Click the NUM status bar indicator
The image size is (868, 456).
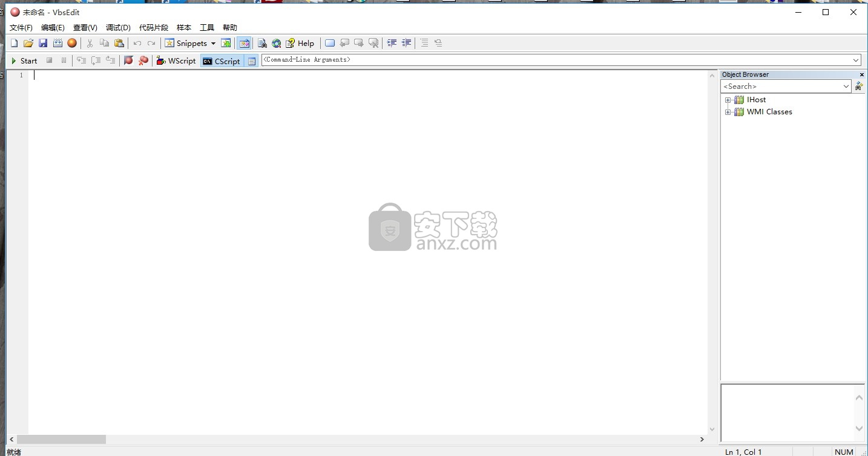pos(844,452)
